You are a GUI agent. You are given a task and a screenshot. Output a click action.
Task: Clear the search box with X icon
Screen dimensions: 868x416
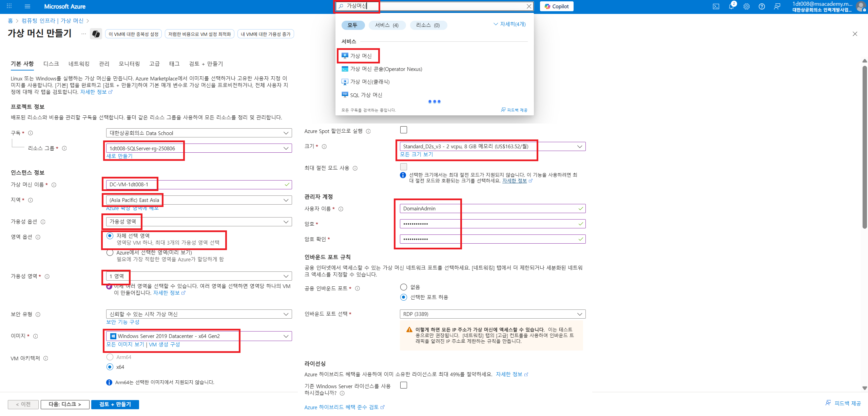(528, 6)
